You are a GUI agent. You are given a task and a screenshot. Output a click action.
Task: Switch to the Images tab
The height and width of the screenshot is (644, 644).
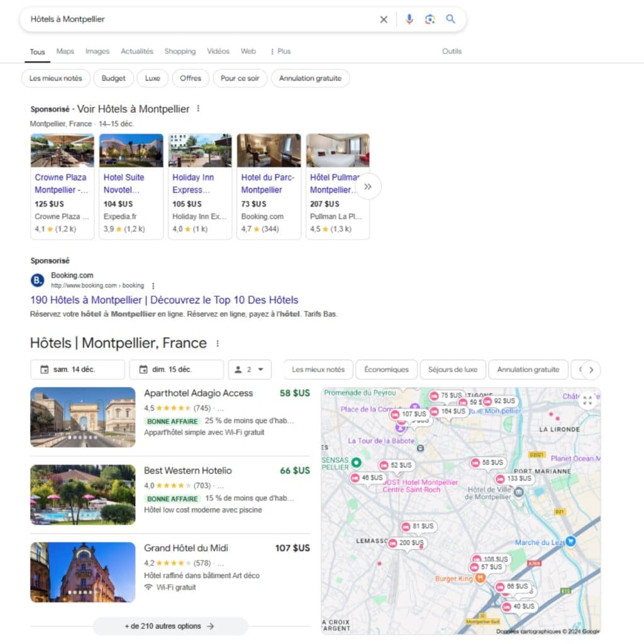click(x=97, y=52)
